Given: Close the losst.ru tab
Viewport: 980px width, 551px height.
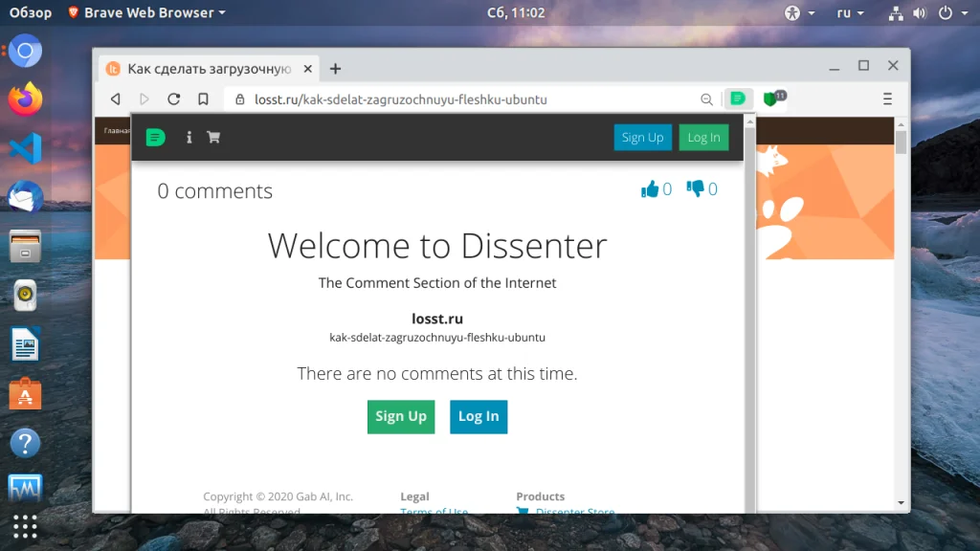Looking at the screenshot, I should [x=307, y=69].
